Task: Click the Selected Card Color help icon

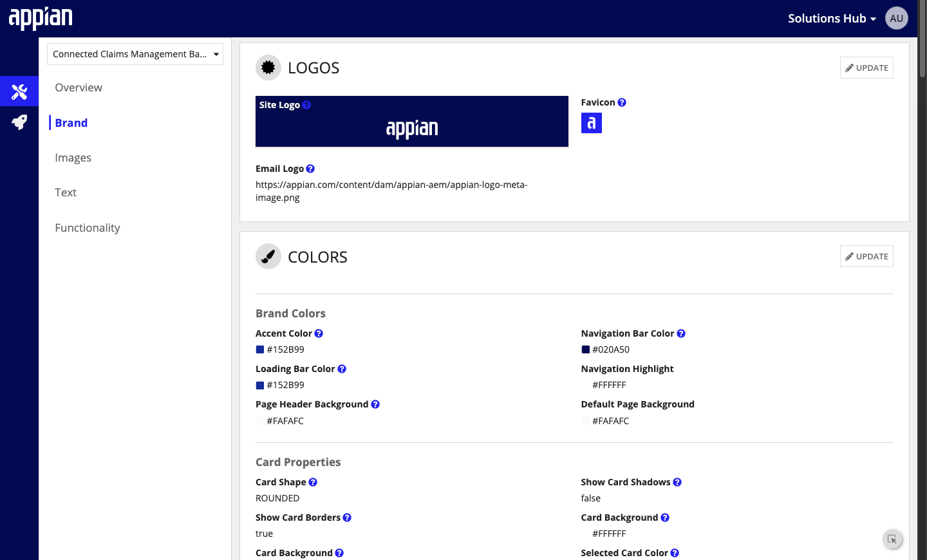Action: pos(675,553)
